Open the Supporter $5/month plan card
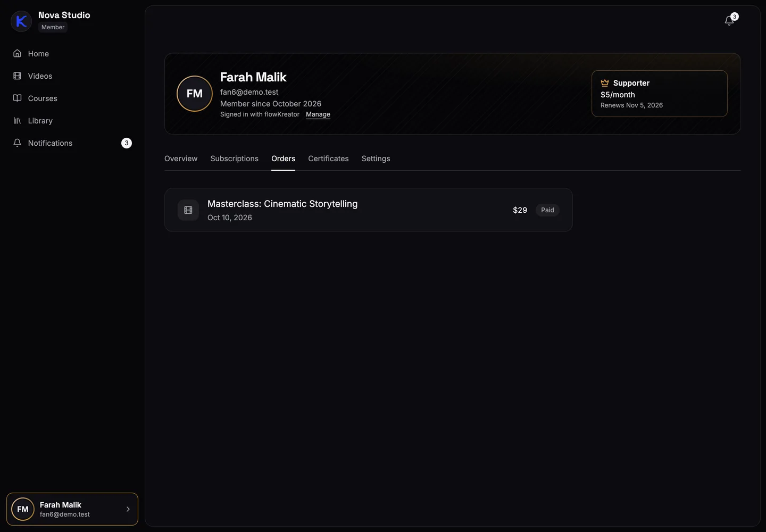This screenshot has height=532, width=766. pos(660,94)
